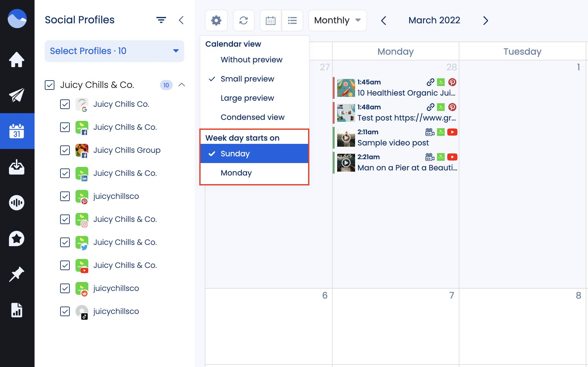Click the Tuesday column header
The image size is (588, 367).
tap(522, 51)
